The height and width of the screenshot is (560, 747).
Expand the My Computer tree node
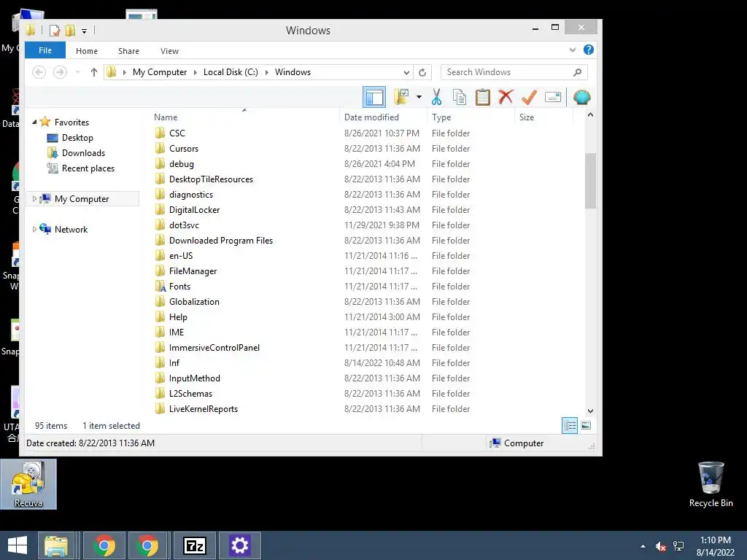[x=34, y=198]
